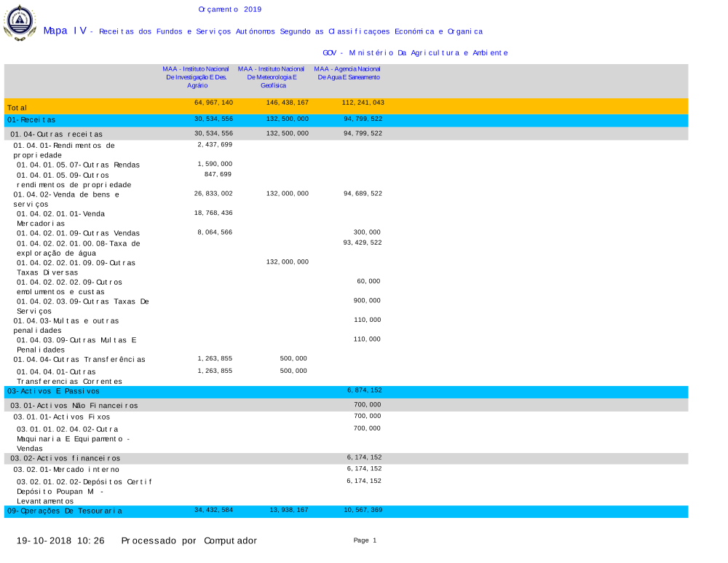Viewport: 728px width, 563px height.
Task: Select the "03.01-Activos Não Financeiros" row
Action: 74,405
